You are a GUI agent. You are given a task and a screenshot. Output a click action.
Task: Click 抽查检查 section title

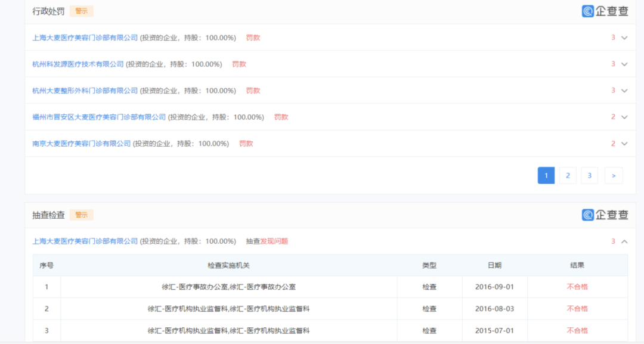point(48,215)
